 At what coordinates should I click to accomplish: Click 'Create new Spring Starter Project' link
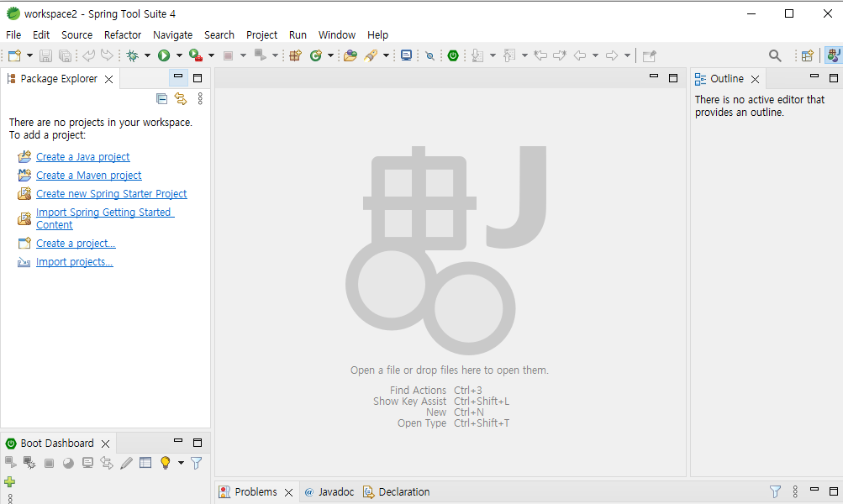click(x=111, y=193)
